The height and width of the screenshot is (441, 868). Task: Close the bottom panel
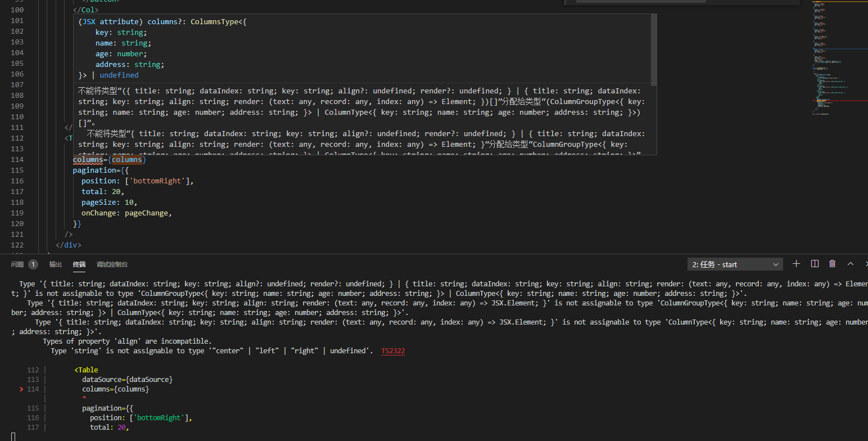coord(866,264)
